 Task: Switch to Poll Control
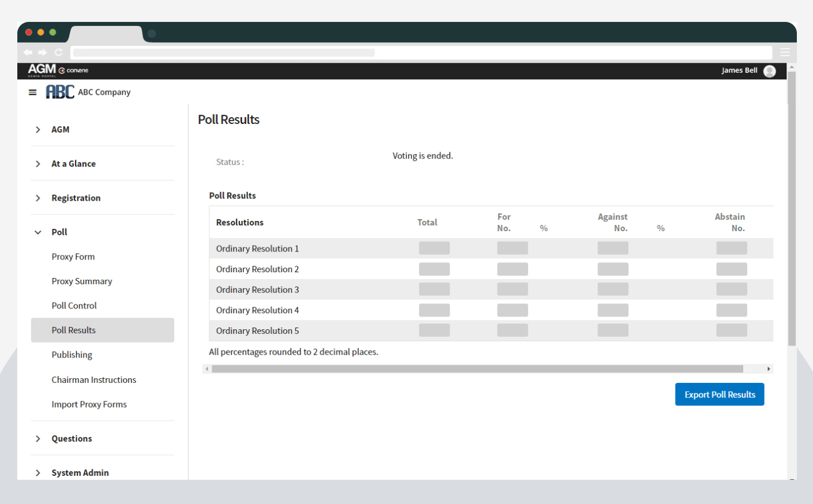pyautogui.click(x=74, y=305)
